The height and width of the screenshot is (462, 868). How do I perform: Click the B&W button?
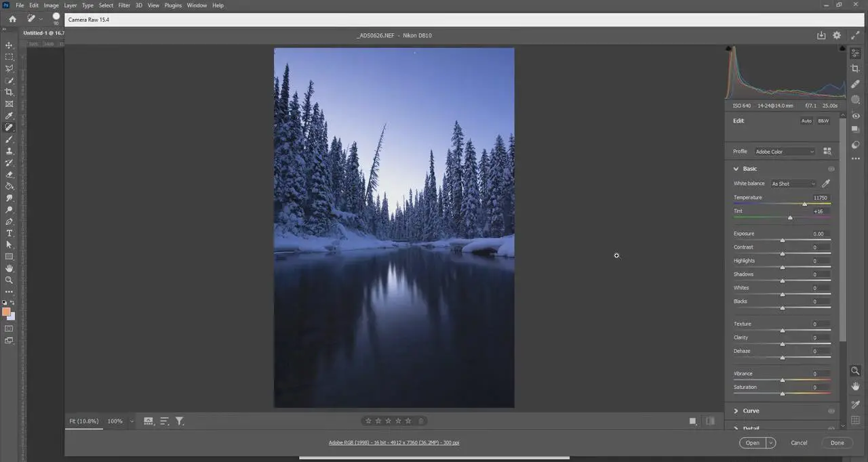(x=823, y=121)
